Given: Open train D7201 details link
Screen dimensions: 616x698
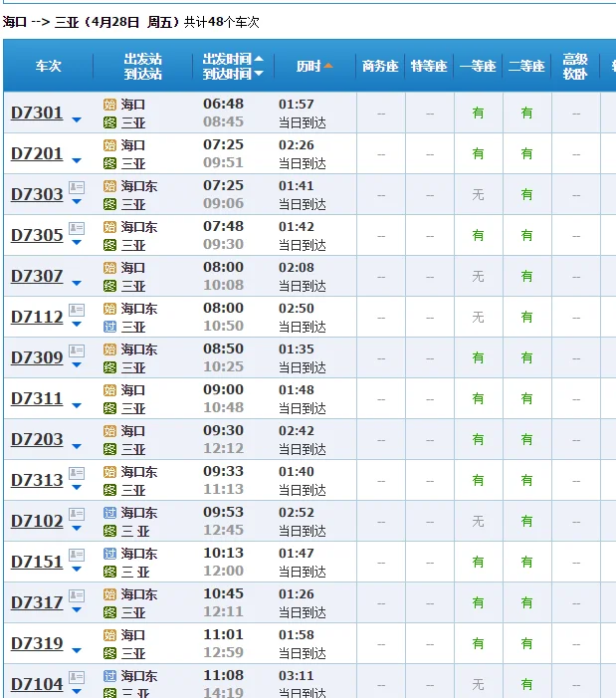Looking at the screenshot, I should tap(37, 154).
